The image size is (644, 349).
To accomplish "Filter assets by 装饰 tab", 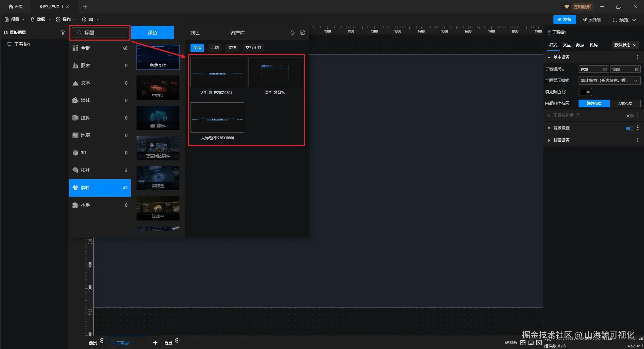I will [232, 48].
